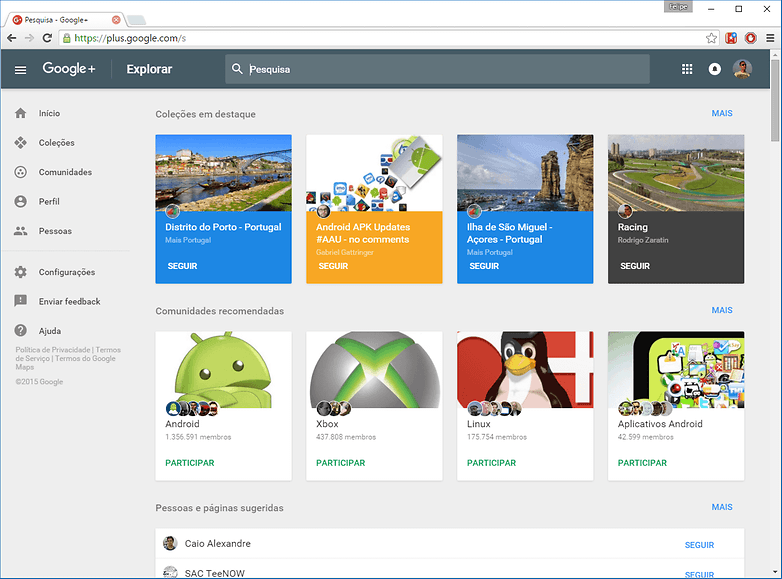Open Coleções in the sidebar
The width and height of the screenshot is (782, 579).
click(56, 143)
